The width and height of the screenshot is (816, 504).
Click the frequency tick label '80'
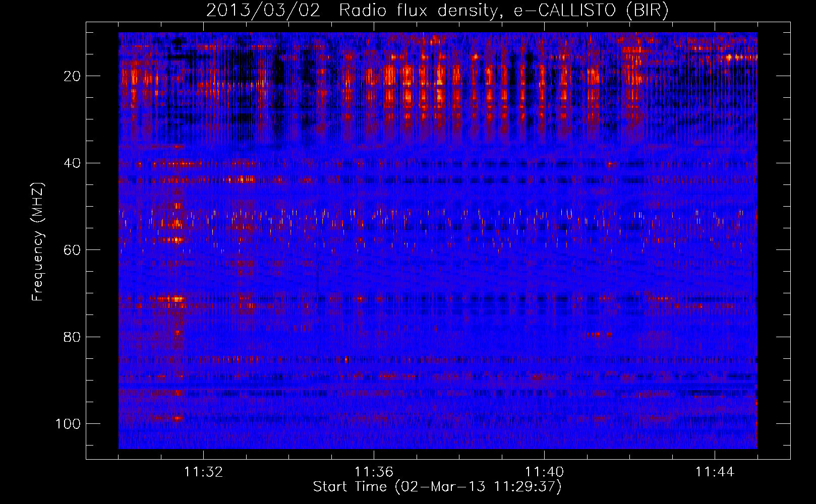pos(72,337)
